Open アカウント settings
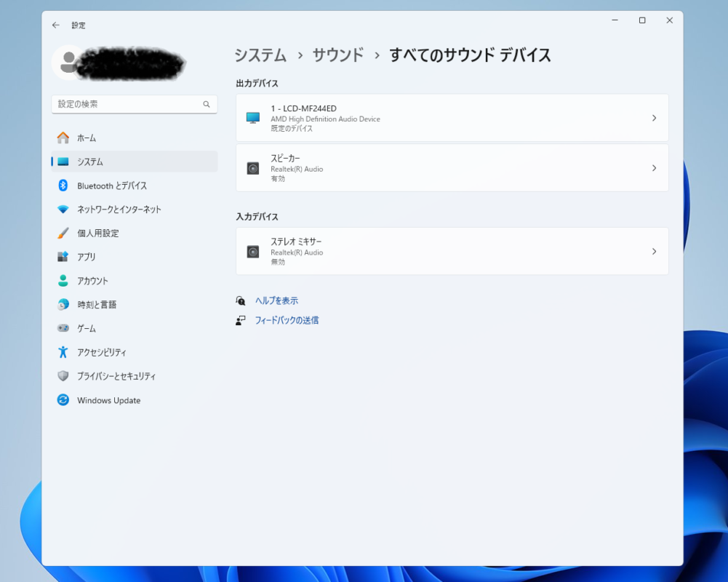728x582 pixels. tap(134, 281)
